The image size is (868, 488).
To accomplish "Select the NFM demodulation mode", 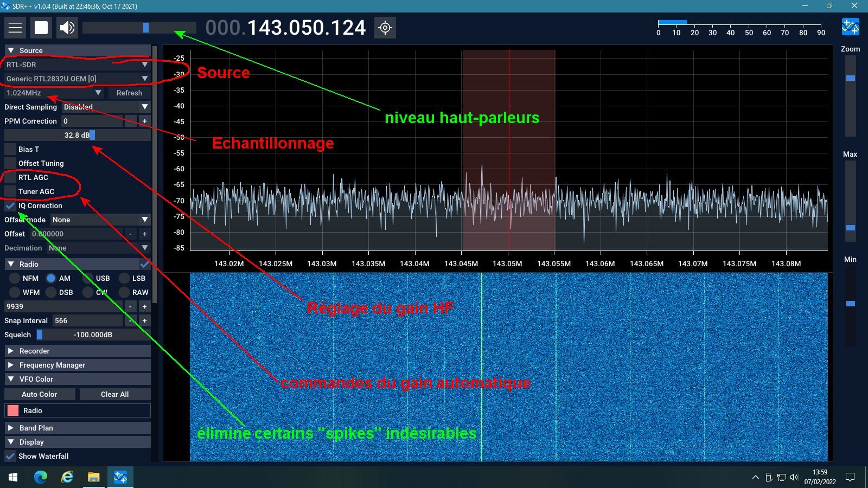I will point(15,278).
